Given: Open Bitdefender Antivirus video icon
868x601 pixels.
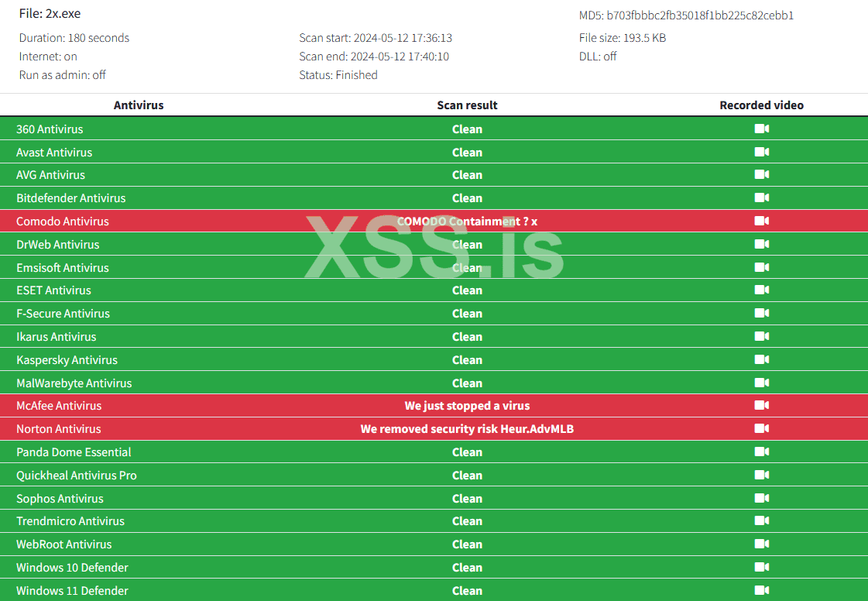Looking at the screenshot, I should tap(761, 197).
